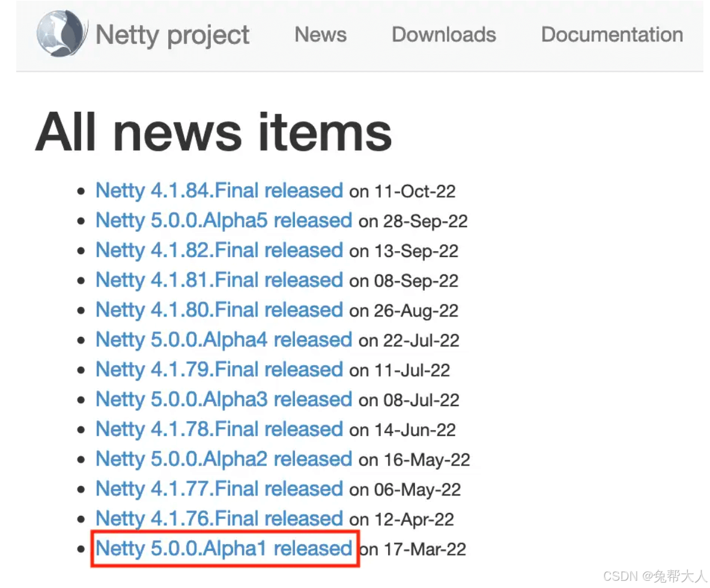The width and height of the screenshot is (710, 588).
Task: Click the date text 'on 28-Sep-22'
Action: 413,222
